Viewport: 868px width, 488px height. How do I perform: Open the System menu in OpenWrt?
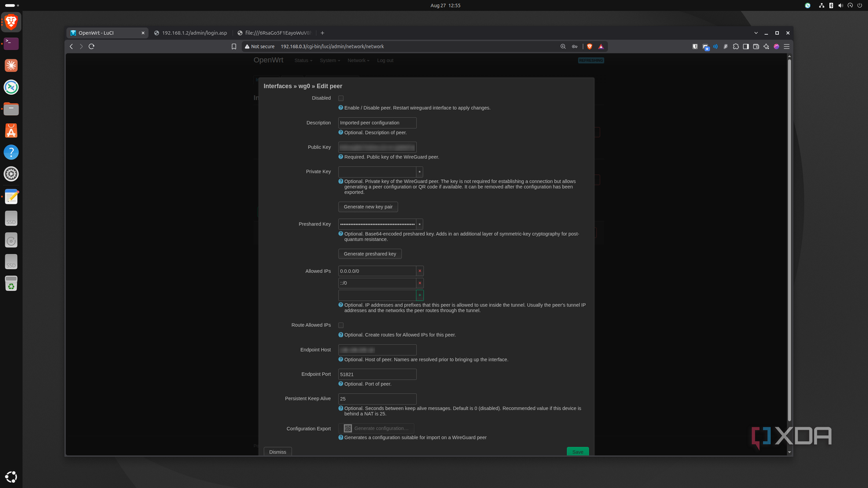(330, 60)
